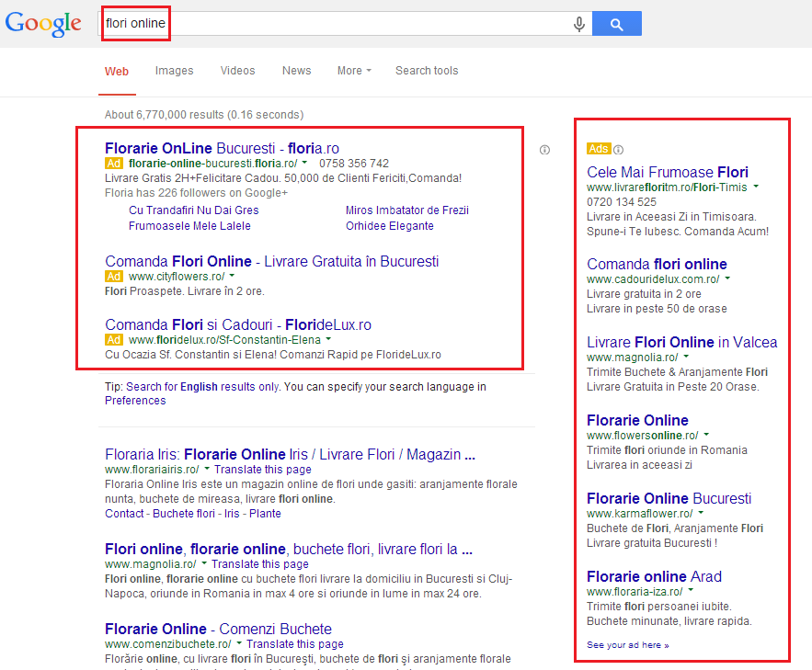This screenshot has width=812, height=670.
Task: Open Florarie online Arad sidebar ad
Action: click(654, 577)
